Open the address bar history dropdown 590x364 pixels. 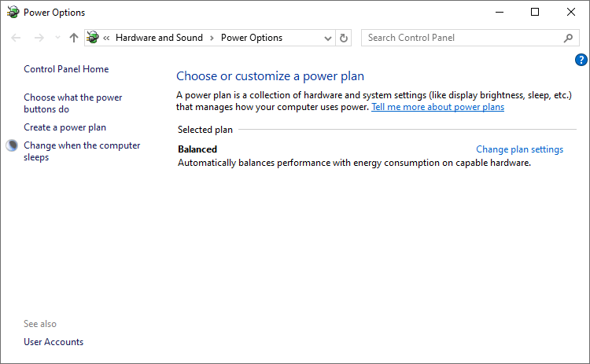pos(328,38)
